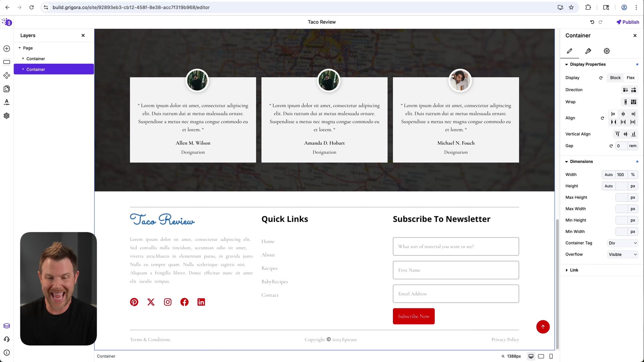Click the Grigora logo icon
Viewport: 644px width, 362px height.
7,22
